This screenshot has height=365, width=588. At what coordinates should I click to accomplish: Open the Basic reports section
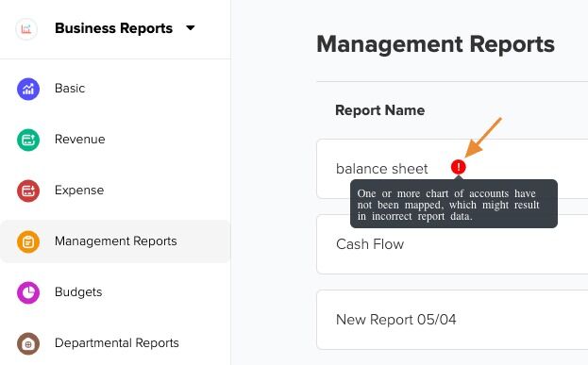70,89
